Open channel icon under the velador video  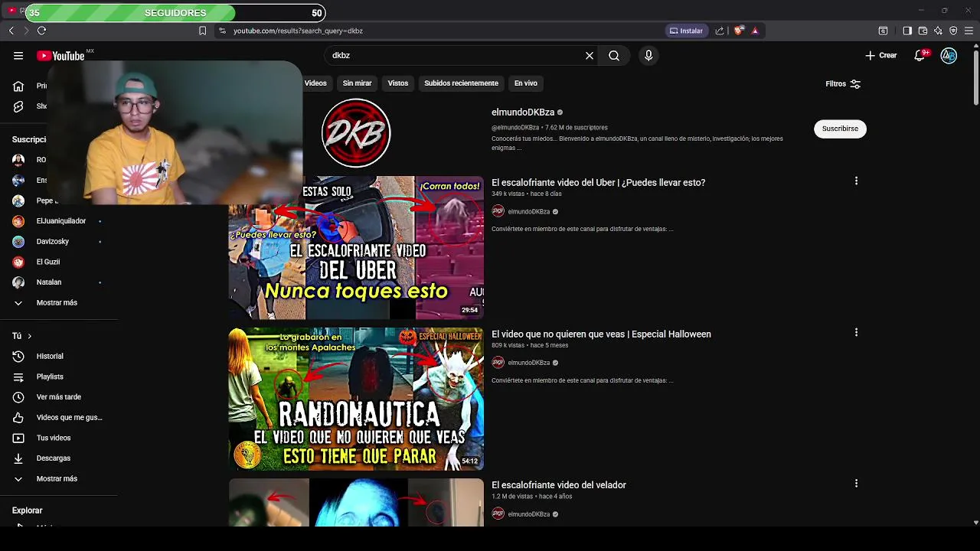point(498,514)
